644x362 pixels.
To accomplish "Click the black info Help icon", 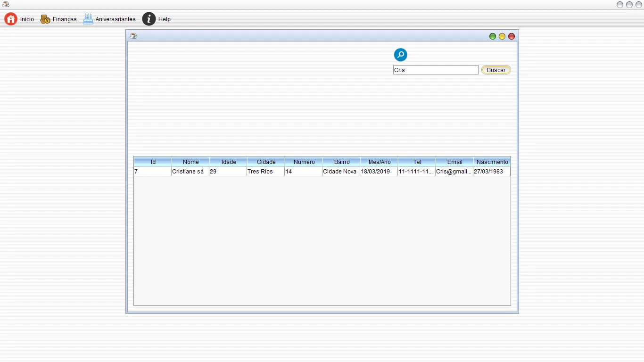I will 149,19.
